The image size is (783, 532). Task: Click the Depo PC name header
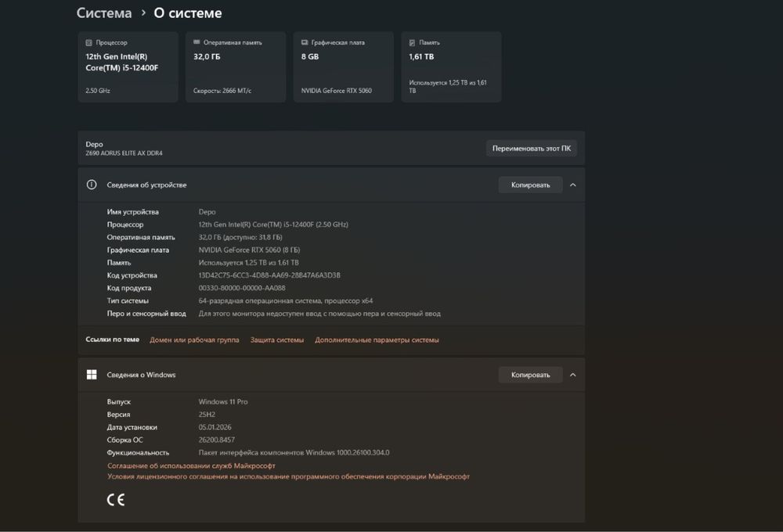95,144
